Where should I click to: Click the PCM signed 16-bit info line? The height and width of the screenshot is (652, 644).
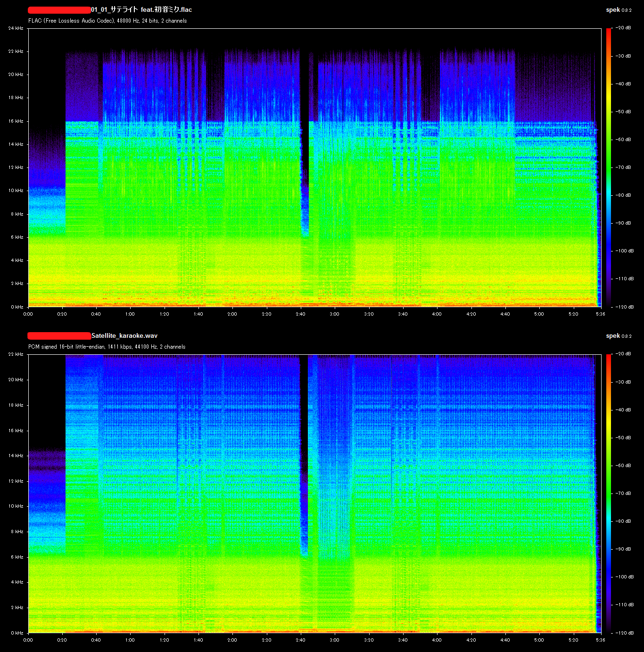[x=107, y=347]
